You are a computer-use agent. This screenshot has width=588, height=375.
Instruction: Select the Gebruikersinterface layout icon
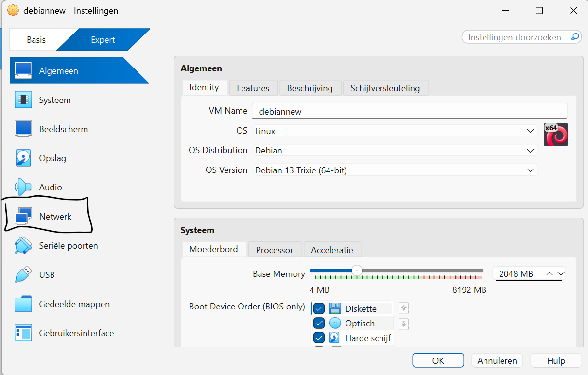point(23,333)
